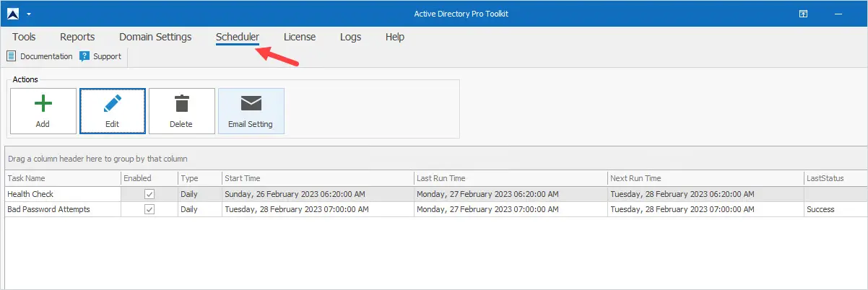Click the Documentation icon in toolbar
Screen dimensions: 868x290
(x=12, y=56)
